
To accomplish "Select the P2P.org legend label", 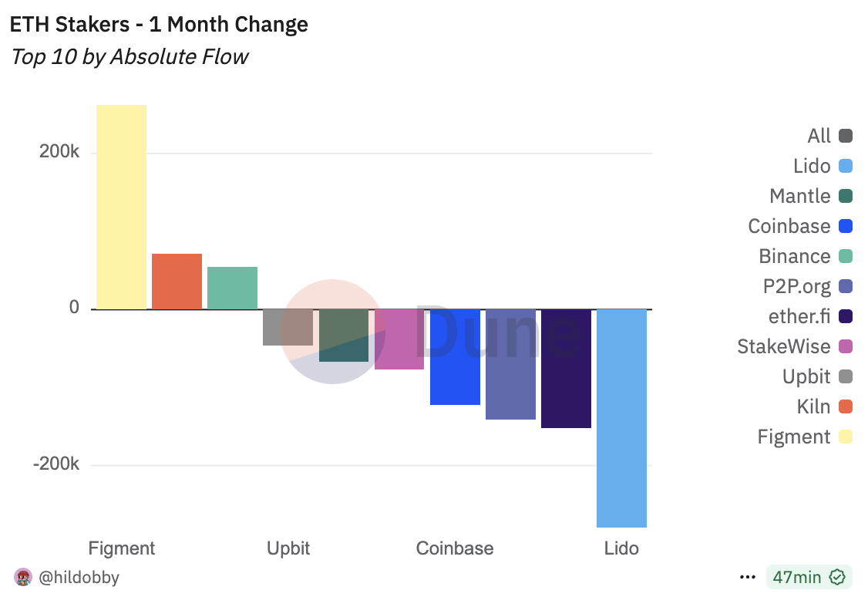I will pyautogui.click(x=796, y=286).
